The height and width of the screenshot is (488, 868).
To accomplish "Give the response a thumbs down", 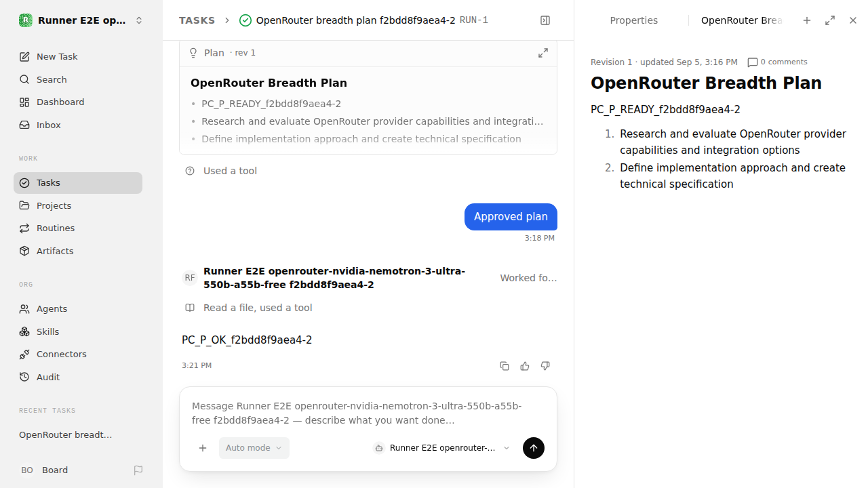I will click(545, 366).
